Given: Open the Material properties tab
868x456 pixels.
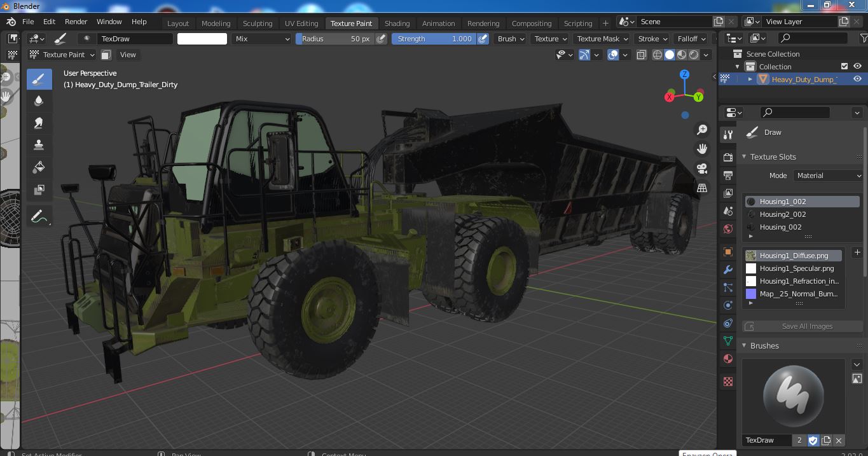Looking at the screenshot, I should click(728, 359).
